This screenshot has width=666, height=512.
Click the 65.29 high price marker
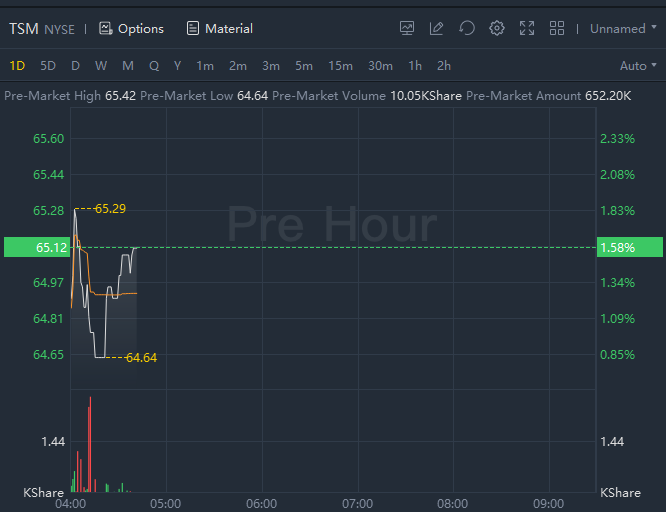tap(110, 209)
